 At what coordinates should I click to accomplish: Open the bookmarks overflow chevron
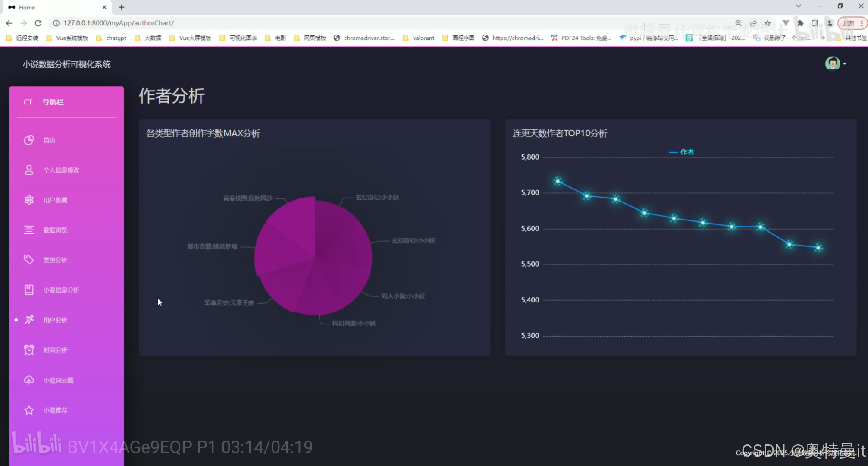[x=822, y=38]
